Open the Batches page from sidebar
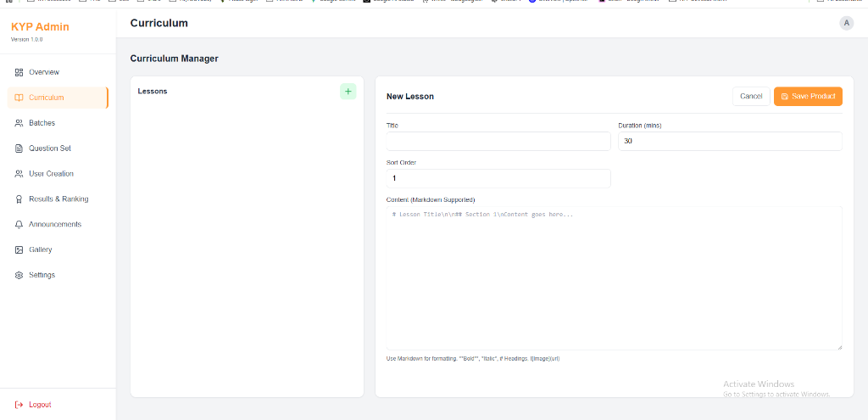 coord(42,123)
